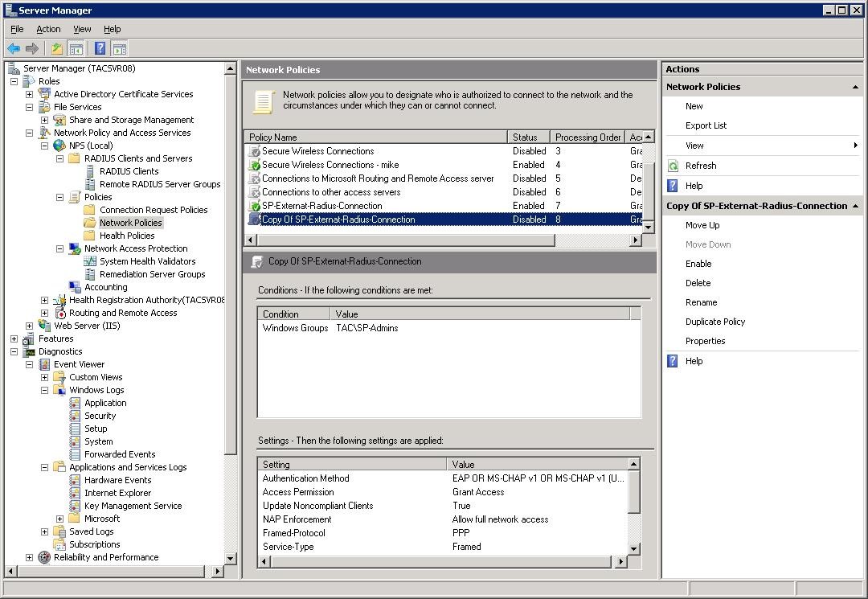Open the File menu
Screen dimensions: 868x599
coord(16,29)
